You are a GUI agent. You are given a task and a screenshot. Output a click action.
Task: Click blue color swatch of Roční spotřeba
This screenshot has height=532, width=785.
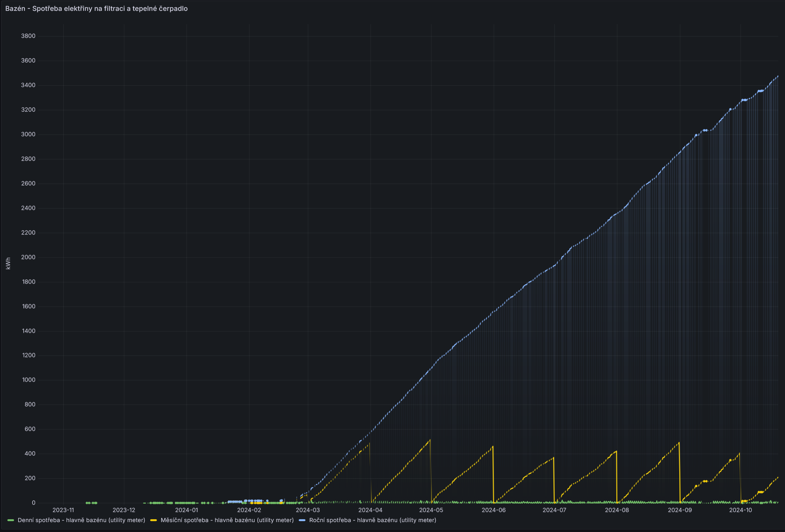click(x=302, y=520)
